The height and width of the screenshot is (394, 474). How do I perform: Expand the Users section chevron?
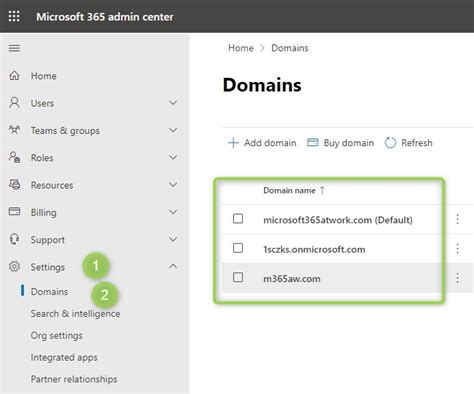click(x=173, y=103)
